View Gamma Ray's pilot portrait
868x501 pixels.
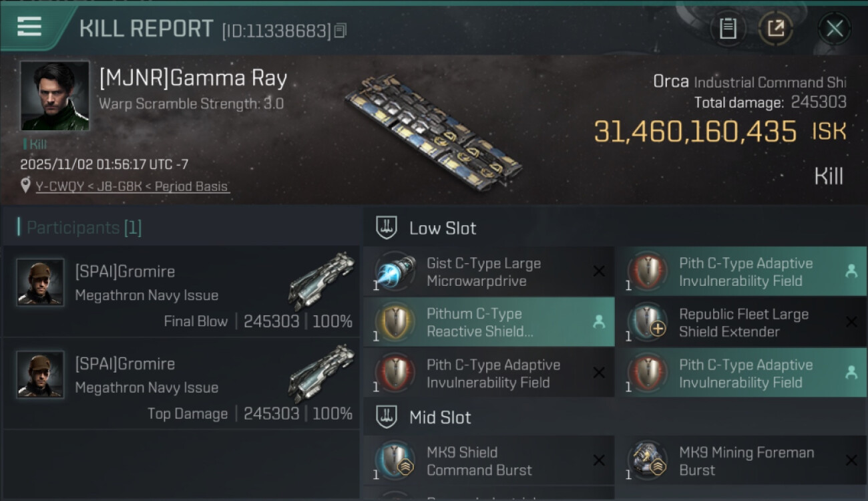coord(55,96)
